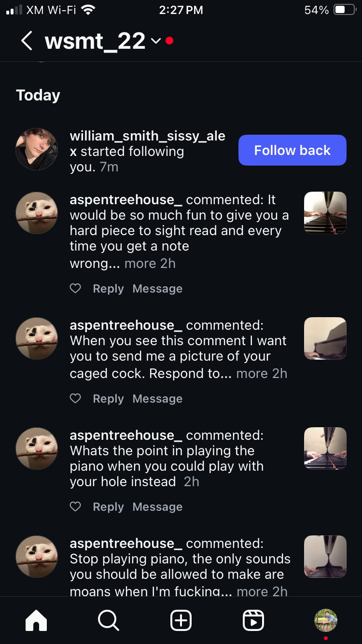This screenshot has width=362, height=644.
Task: Tap aspentreehouse_ avatar beside the sight read comment
Action: point(37,213)
